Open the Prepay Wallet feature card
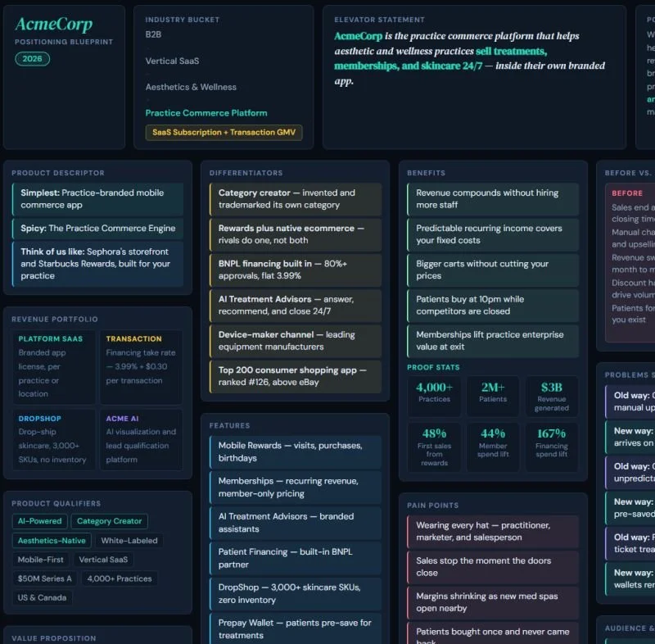This screenshot has width=655, height=644. [296, 629]
